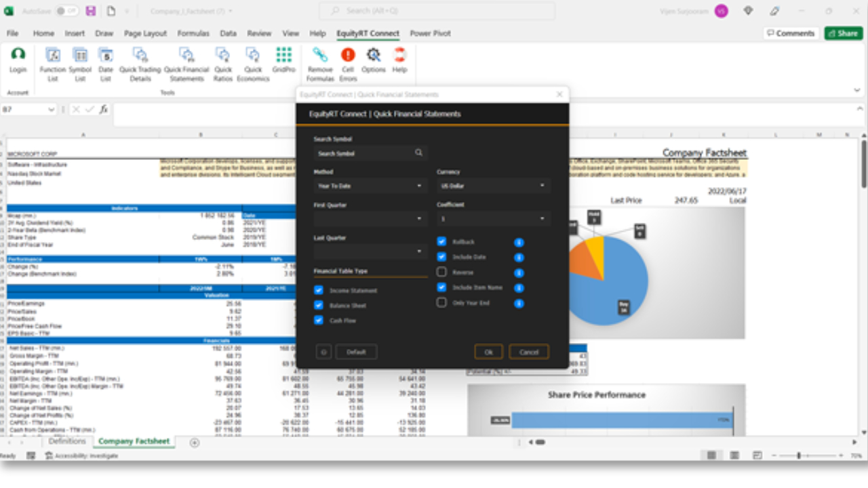Switch to Page Layout view in status bar
The height and width of the screenshot is (488, 868).
tap(734, 456)
